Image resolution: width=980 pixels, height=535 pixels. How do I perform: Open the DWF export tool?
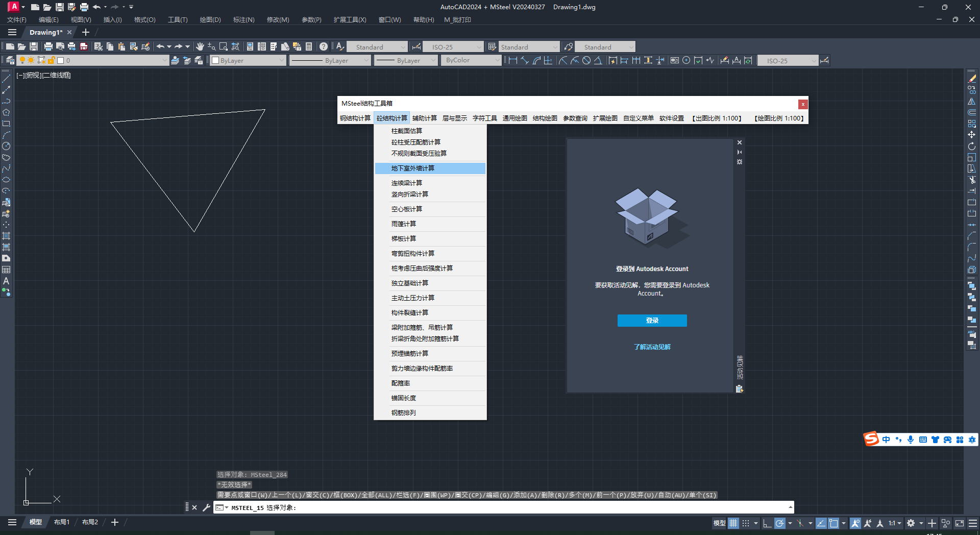click(83, 46)
